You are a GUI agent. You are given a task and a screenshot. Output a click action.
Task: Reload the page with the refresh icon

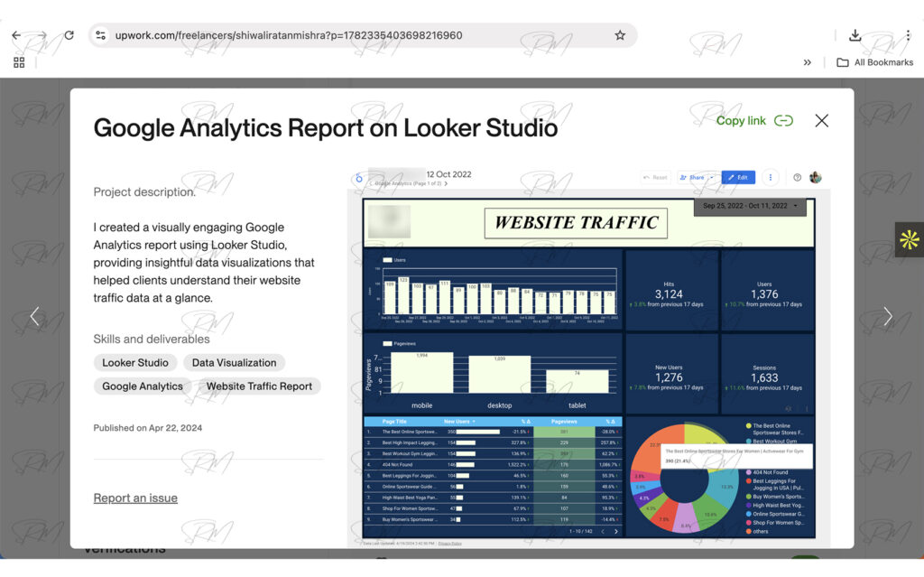(x=69, y=35)
